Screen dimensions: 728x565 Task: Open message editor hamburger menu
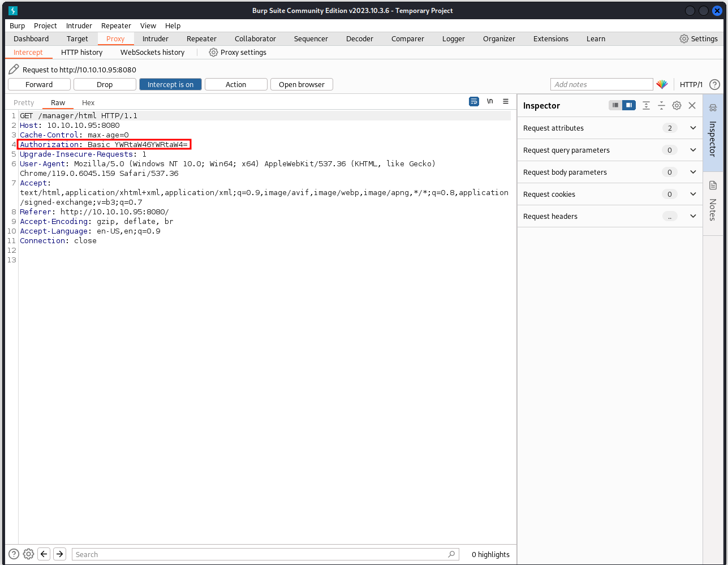click(506, 101)
